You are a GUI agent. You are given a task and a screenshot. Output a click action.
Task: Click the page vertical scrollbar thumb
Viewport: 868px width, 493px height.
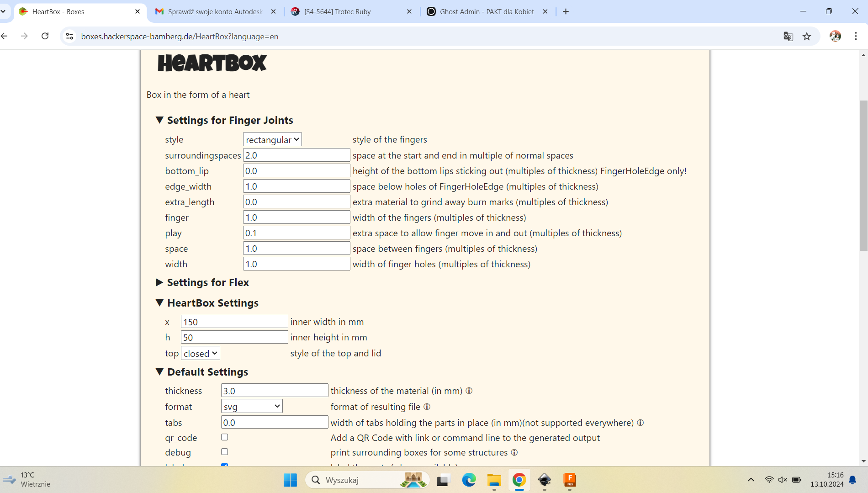pyautogui.click(x=863, y=175)
